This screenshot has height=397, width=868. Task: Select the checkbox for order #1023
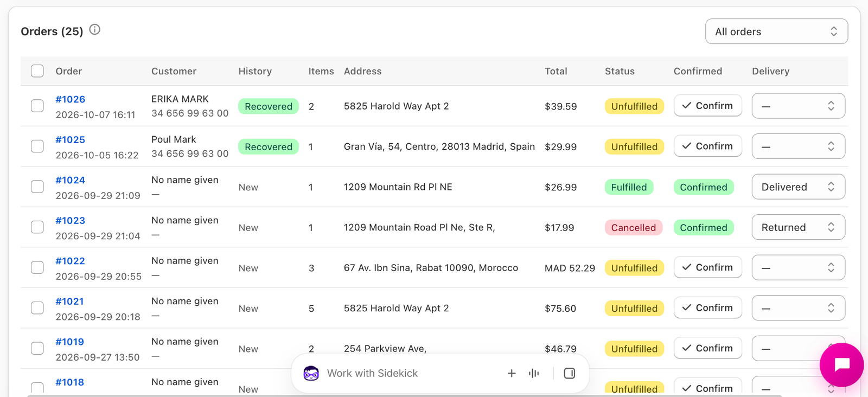point(37,227)
